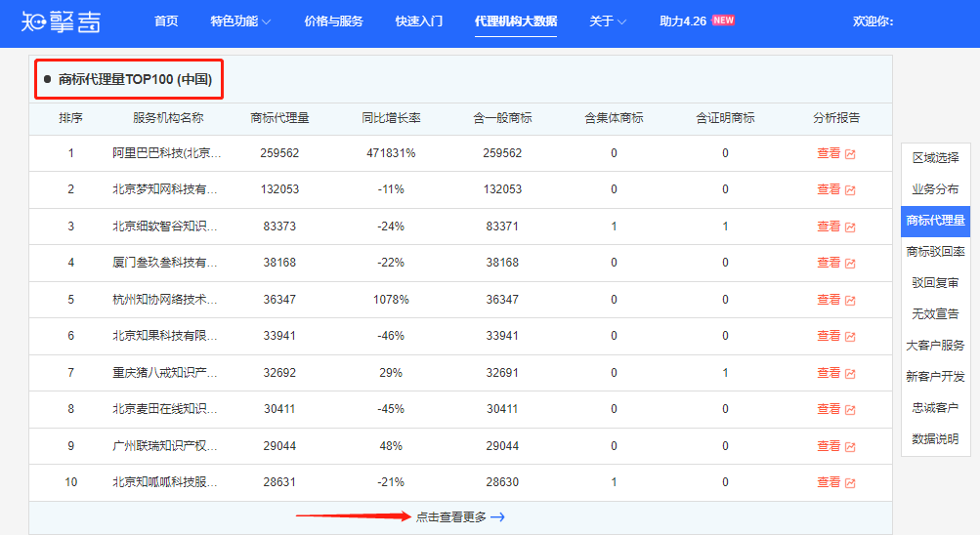Screen dimensions: 980x535
Task: Click the 商标代理量TOP100 (中国) heading
Action: 135,79
